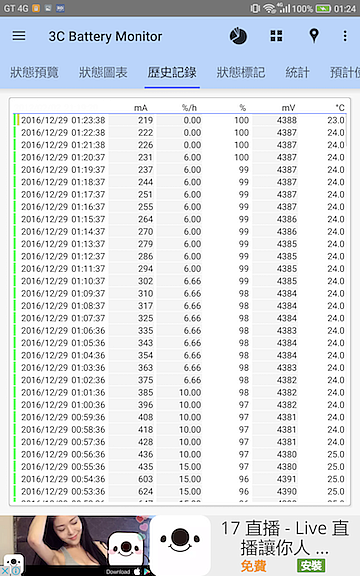Open the partially visible 預計 tab
Image resolution: width=360 pixels, height=576 pixels.
[x=345, y=72]
